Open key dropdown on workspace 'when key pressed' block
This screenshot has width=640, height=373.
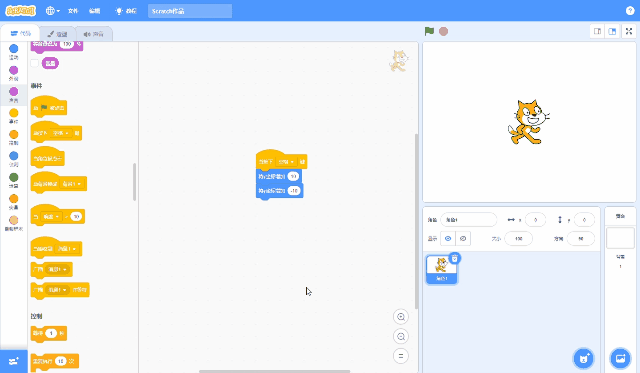[286, 162]
